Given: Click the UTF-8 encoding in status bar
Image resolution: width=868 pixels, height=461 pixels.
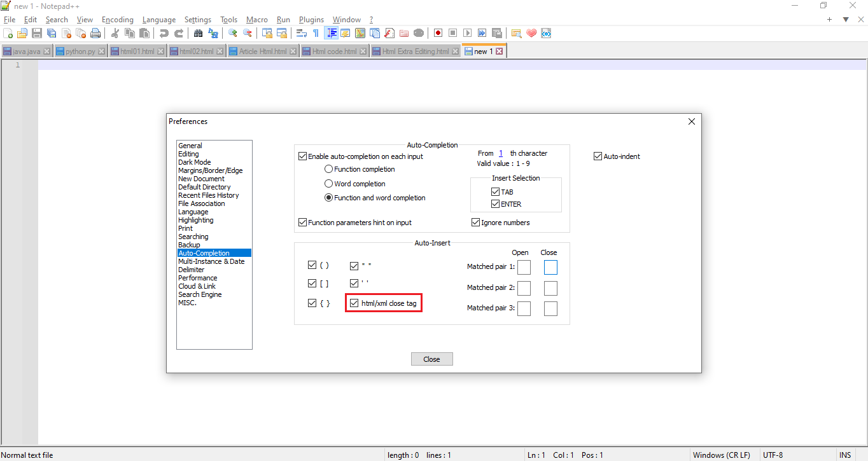Looking at the screenshot, I should (773, 455).
